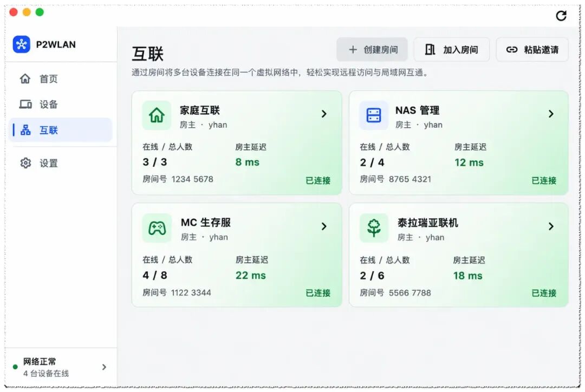Click 已连接 status on 家庭互联 card
This screenshot has height=392, width=585.
coord(318,180)
